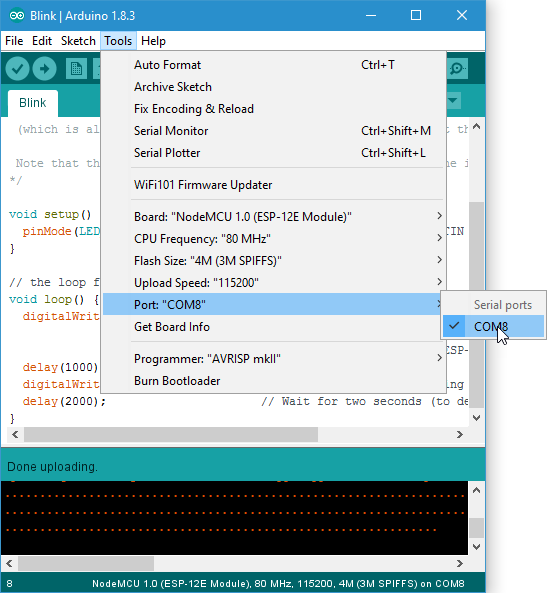The height and width of the screenshot is (593, 547).
Task: Open the Sketch menu
Action: coord(78,41)
